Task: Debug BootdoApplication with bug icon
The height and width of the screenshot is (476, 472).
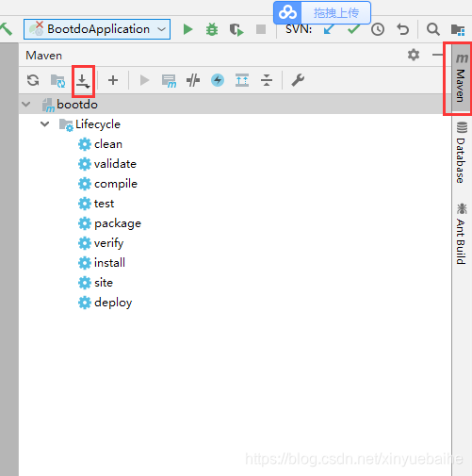Action: (212, 29)
